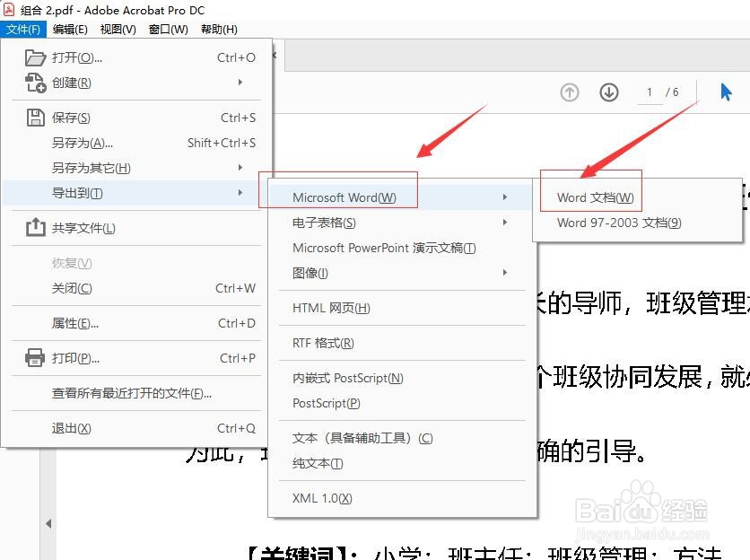Open the 帮助(H) menu
This screenshot has height=560, width=750.
(219, 30)
